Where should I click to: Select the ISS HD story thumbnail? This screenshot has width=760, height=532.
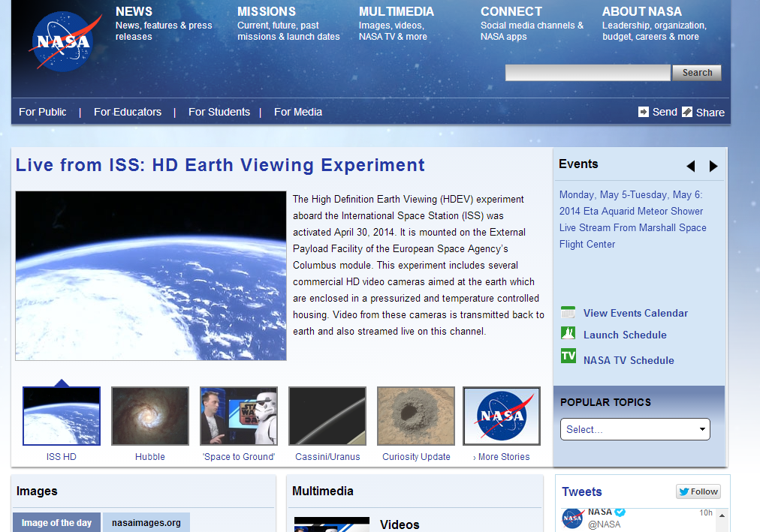click(62, 416)
